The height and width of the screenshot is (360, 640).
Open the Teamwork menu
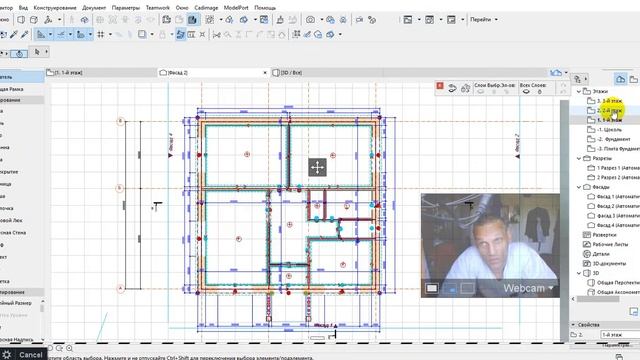click(x=158, y=8)
